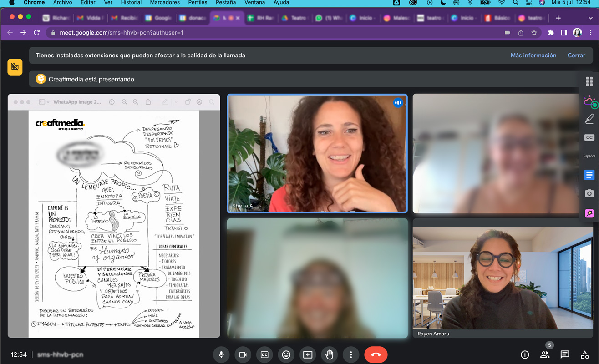599x364 pixels.
Task: Bookmark this page with the star icon
Action: pyautogui.click(x=534, y=33)
